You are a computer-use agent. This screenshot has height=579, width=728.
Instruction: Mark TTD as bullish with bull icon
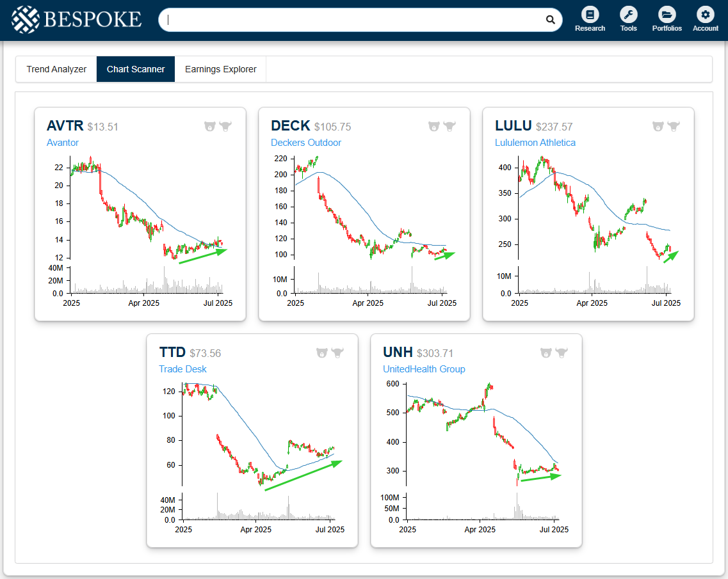point(337,353)
